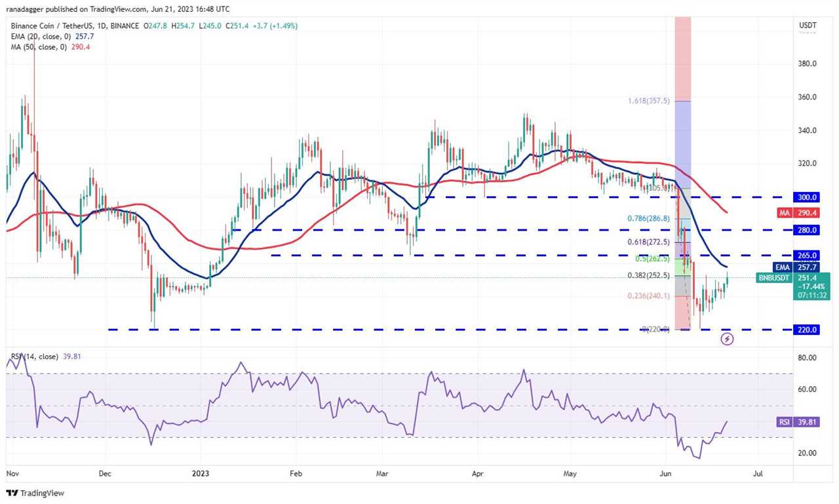Click the 0.382(252.5) Fibonacci level label
839x504 pixels.
648,275
